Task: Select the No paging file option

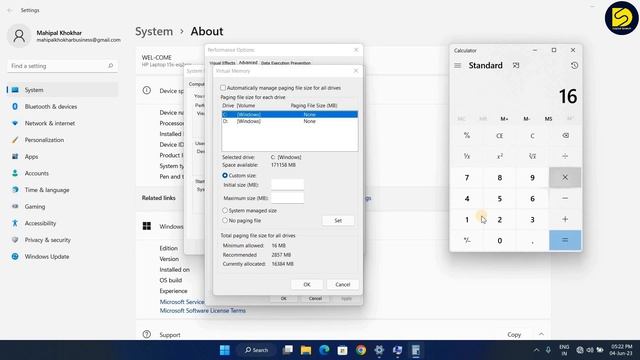Action: click(225, 220)
